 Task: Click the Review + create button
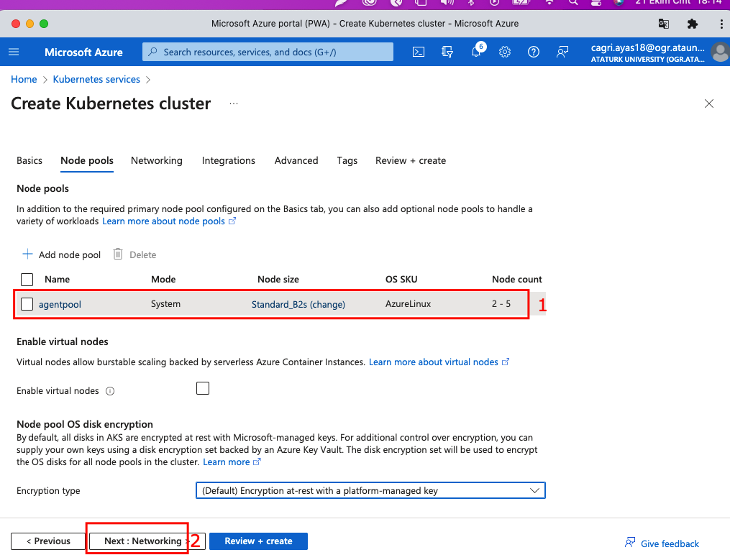click(x=258, y=541)
